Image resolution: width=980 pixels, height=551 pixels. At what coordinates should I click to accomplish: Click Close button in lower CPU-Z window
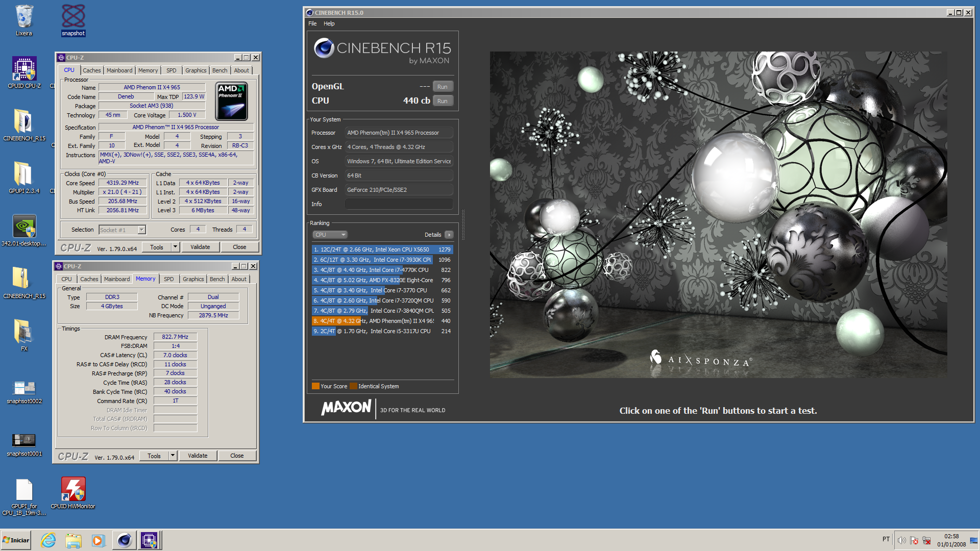(x=237, y=456)
